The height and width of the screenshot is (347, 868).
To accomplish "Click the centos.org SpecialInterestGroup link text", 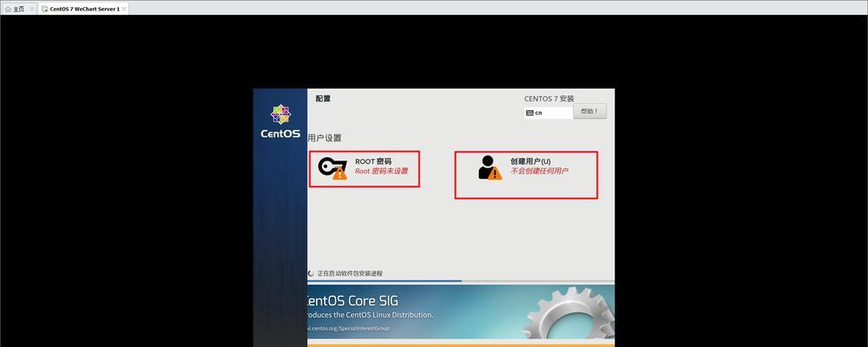I will pyautogui.click(x=348, y=328).
